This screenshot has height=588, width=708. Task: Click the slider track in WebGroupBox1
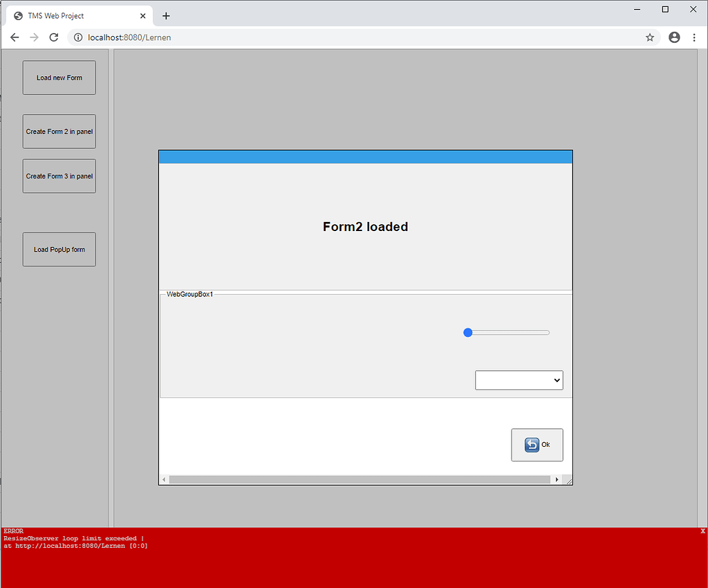point(512,333)
